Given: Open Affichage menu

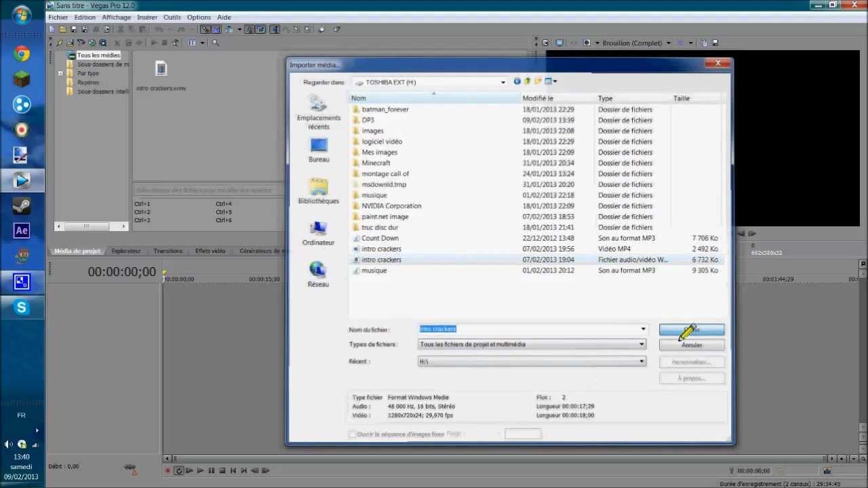Looking at the screenshot, I should click(116, 17).
